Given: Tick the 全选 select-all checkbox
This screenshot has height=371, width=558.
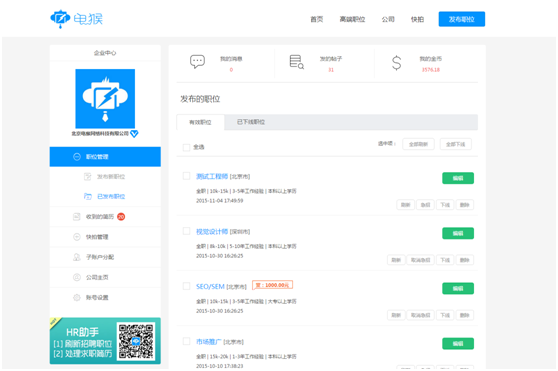Looking at the screenshot, I should pyautogui.click(x=186, y=147).
